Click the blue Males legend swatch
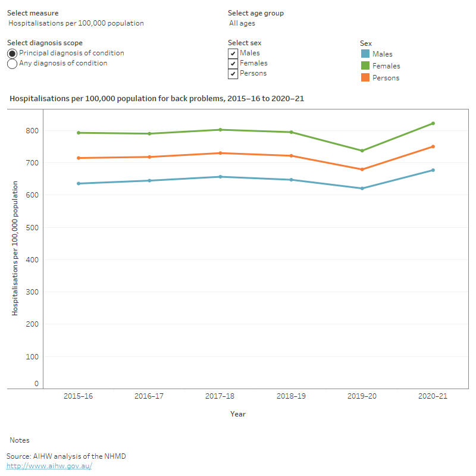The height and width of the screenshot is (476, 476). (365, 54)
